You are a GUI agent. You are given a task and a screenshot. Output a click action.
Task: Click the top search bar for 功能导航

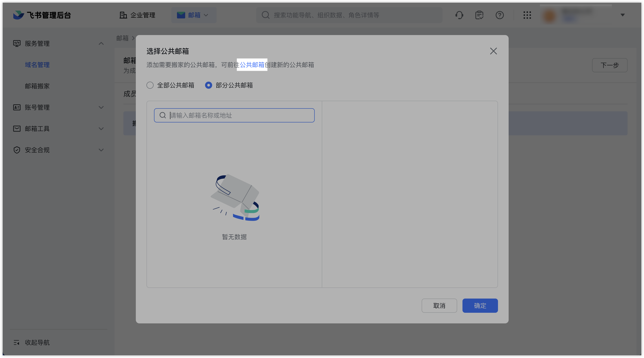(349, 15)
